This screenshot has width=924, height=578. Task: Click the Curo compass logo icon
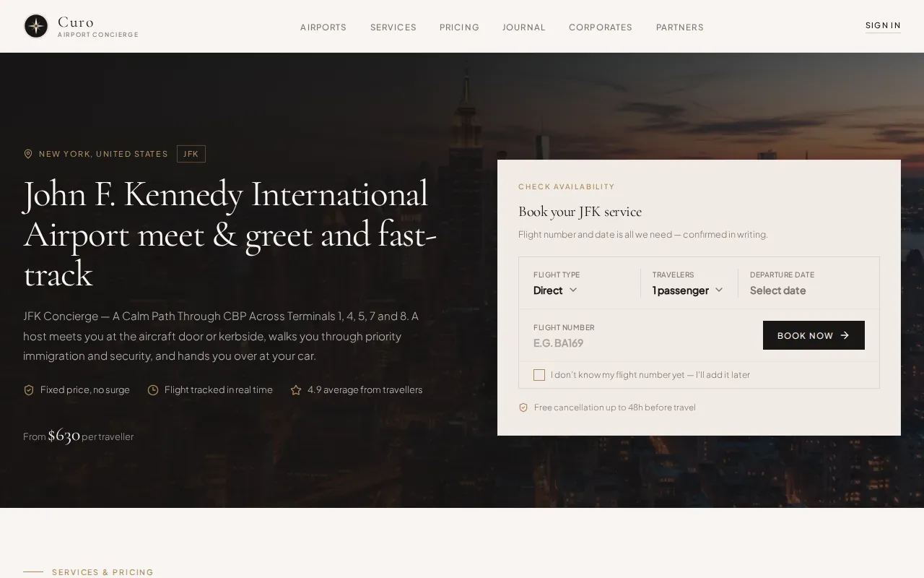pos(36,26)
